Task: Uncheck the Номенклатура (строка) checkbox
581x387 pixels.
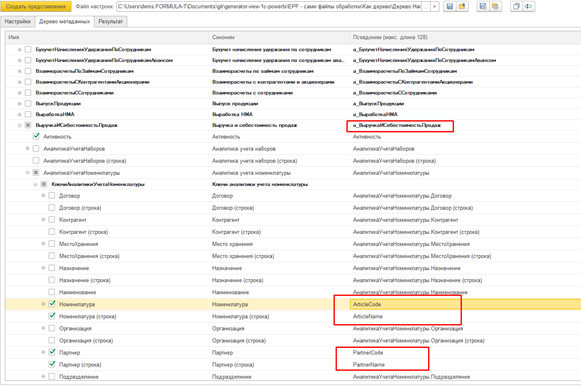Action: click(x=52, y=316)
